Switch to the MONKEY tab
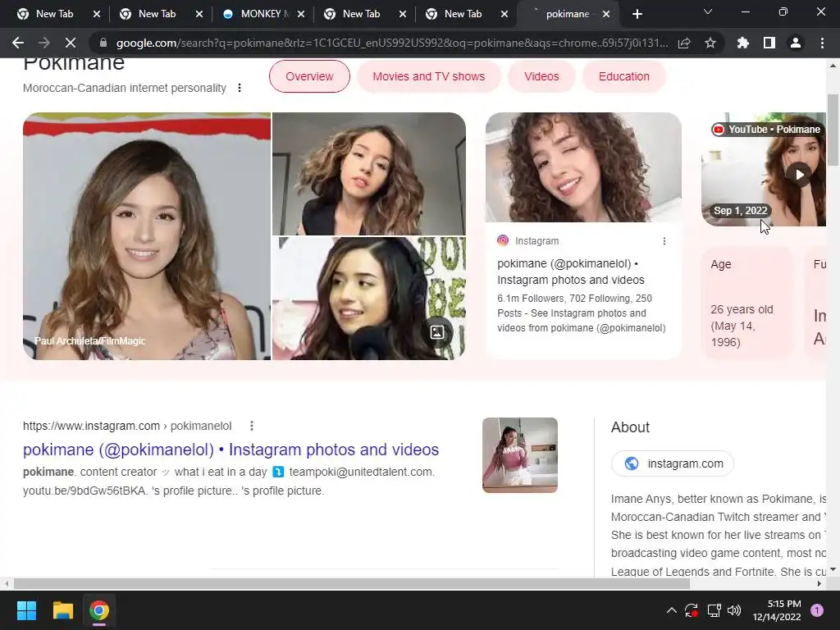840x630 pixels. (263, 14)
